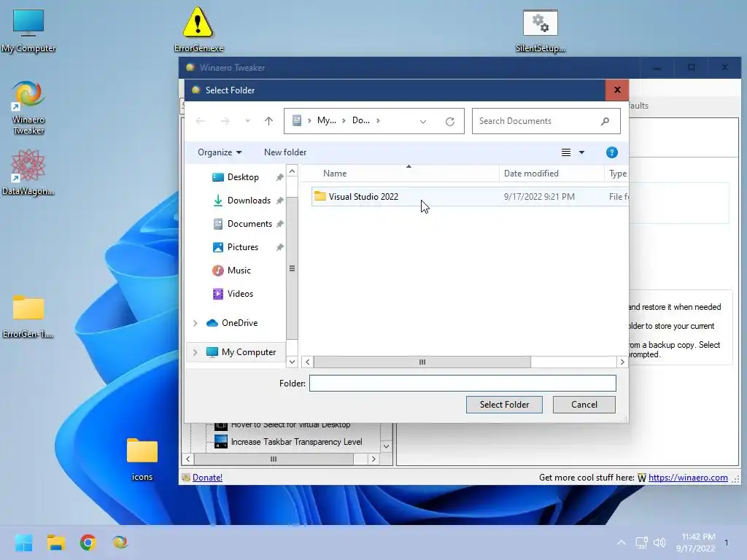Click the Folder name input field

(462, 384)
